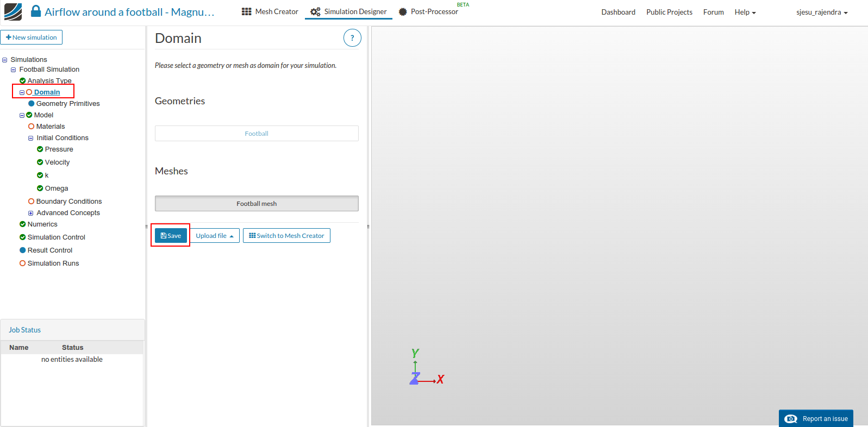Collapse the Football Simulation tree node
This screenshot has width=868, height=427.
pyautogui.click(x=14, y=70)
